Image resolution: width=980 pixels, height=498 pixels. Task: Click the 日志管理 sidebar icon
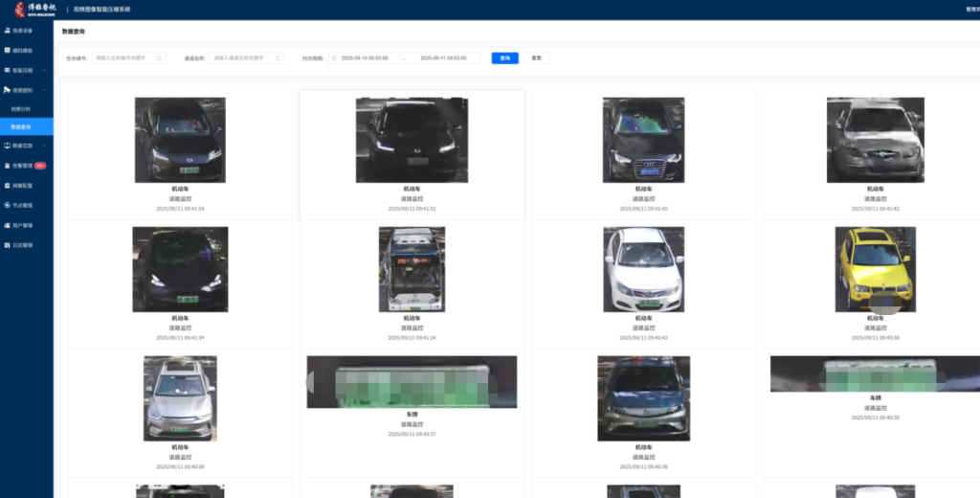pos(8,245)
